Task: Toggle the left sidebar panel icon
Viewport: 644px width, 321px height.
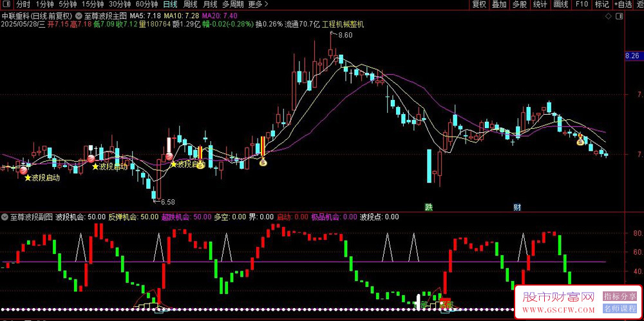Action: tap(7, 5)
